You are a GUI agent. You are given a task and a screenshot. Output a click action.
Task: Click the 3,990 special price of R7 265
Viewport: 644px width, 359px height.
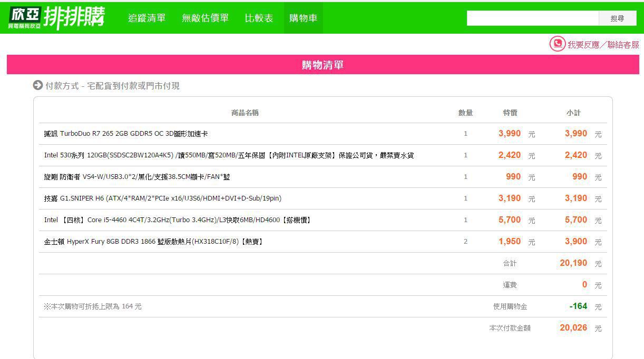pyautogui.click(x=510, y=134)
